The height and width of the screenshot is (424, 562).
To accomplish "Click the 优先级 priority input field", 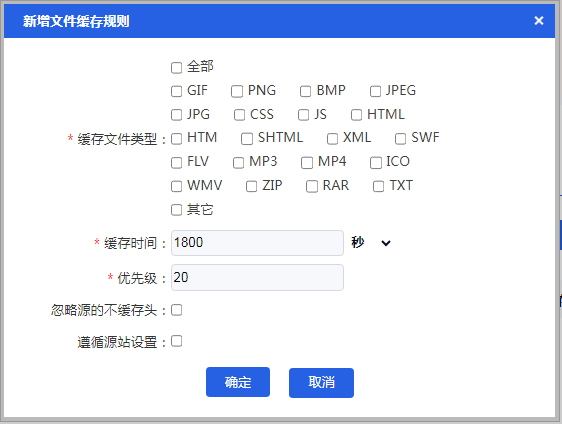I will pyautogui.click(x=257, y=277).
